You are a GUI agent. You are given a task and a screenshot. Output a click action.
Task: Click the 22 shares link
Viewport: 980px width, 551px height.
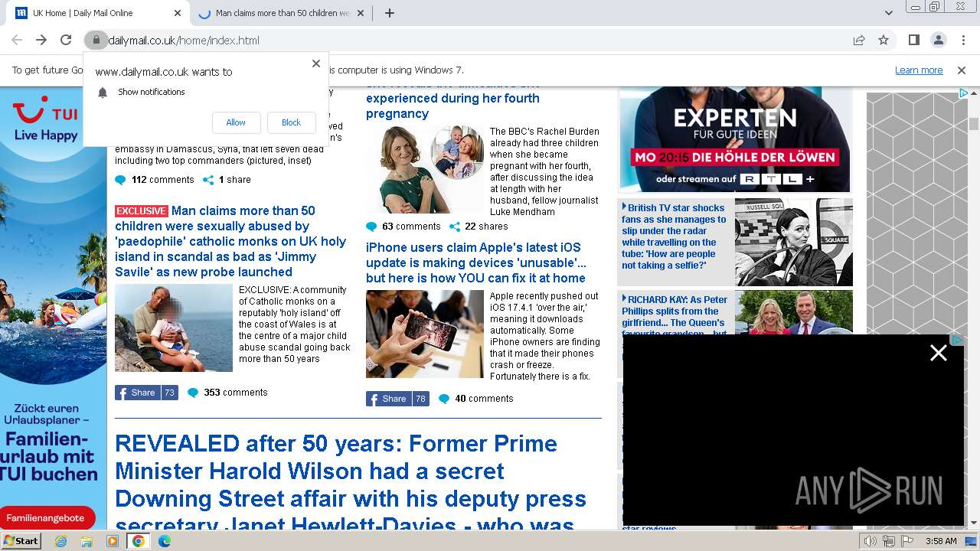pyautogui.click(x=479, y=227)
